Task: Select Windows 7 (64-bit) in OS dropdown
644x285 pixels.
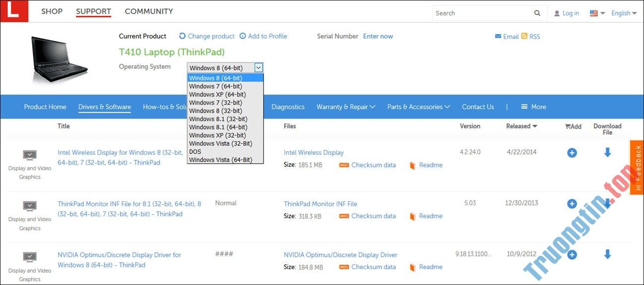Action: tap(215, 86)
